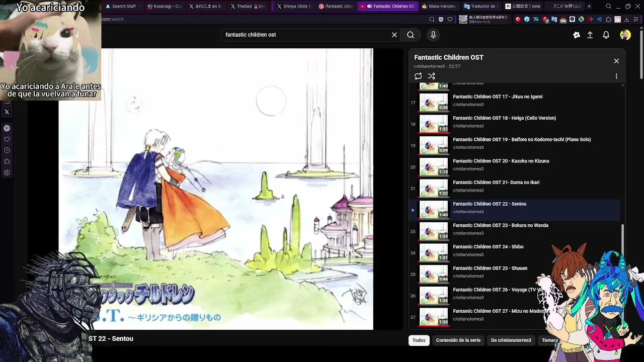Switch to the Shinya Ohira tab

294,6
